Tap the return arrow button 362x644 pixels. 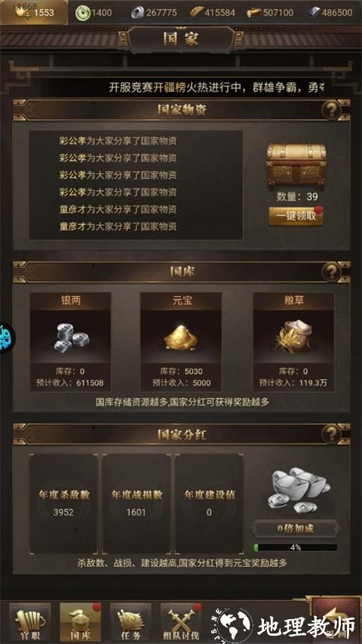336,619
